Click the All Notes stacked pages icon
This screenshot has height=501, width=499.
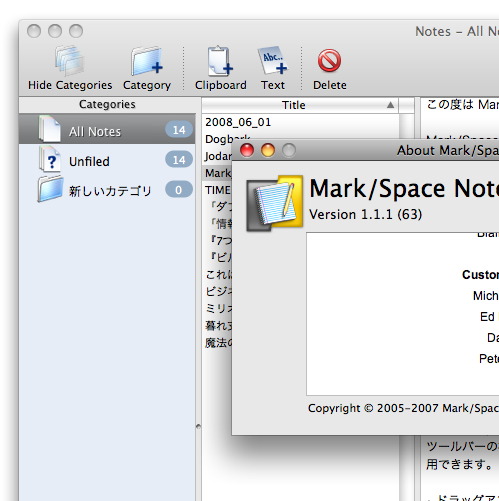(x=49, y=129)
